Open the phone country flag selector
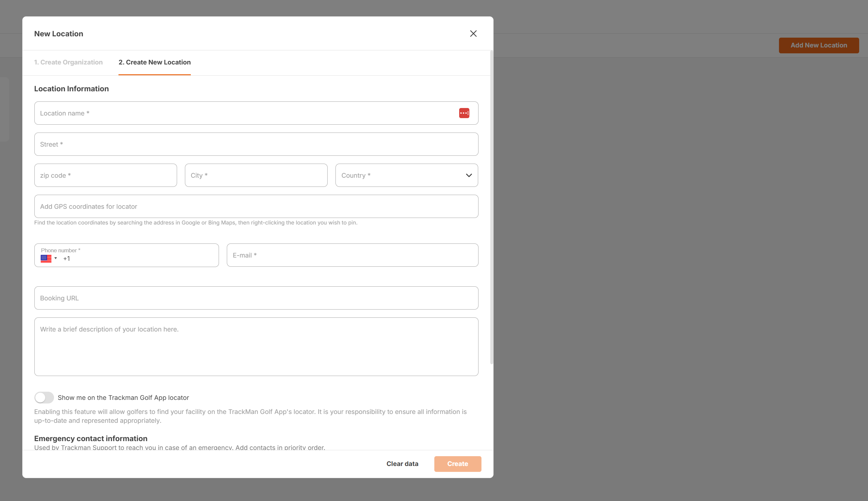 [48, 259]
